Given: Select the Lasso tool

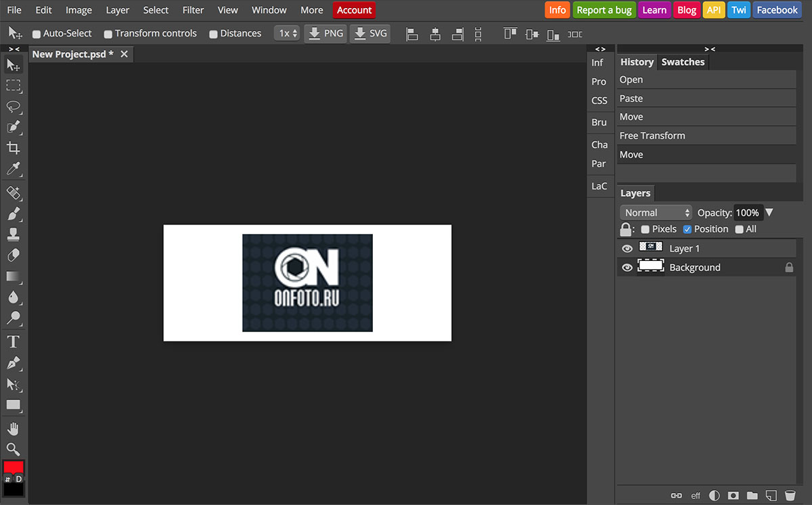Looking at the screenshot, I should tap(14, 106).
